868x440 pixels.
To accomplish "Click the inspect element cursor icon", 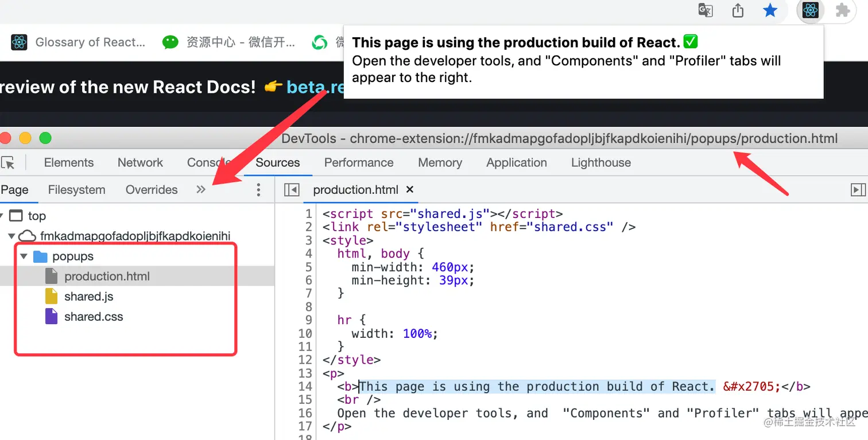I will point(8,162).
